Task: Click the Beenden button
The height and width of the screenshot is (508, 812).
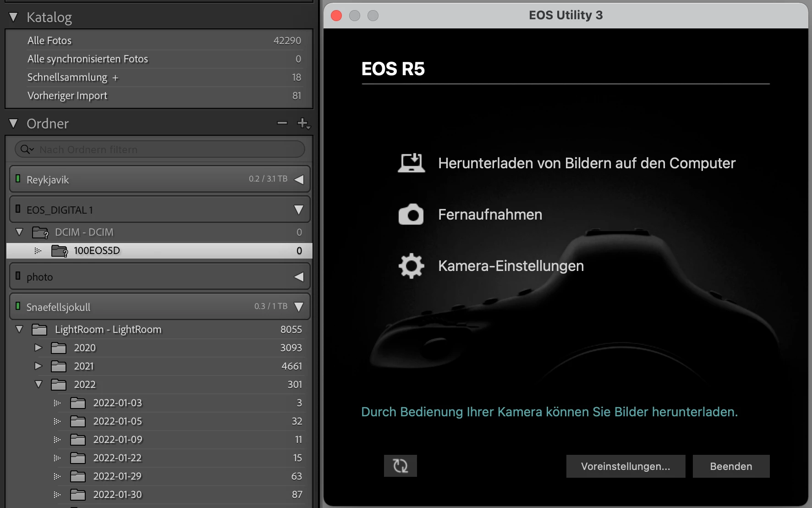Action: pyautogui.click(x=731, y=466)
